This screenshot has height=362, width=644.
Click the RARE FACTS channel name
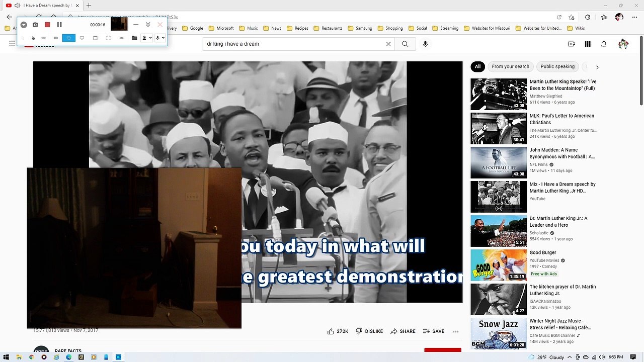coord(68,351)
